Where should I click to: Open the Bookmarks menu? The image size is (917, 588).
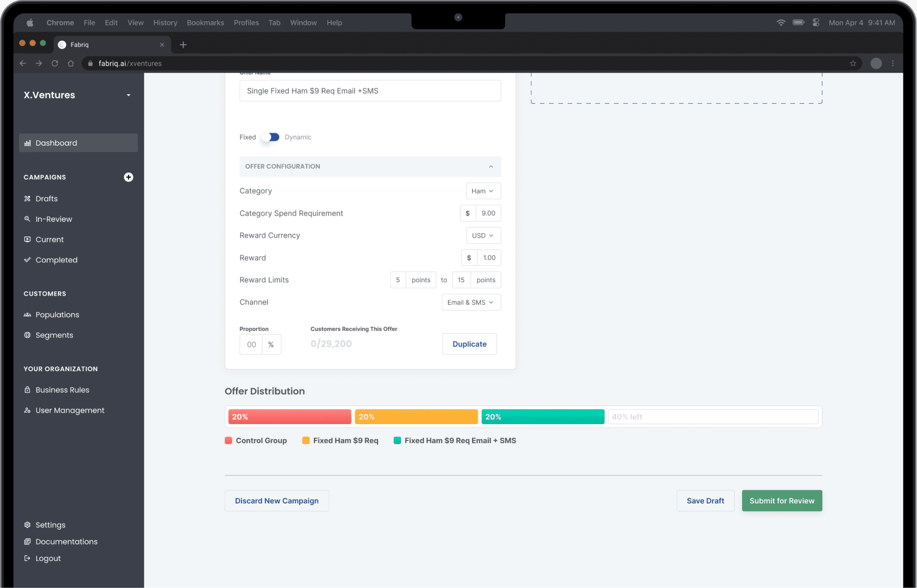coord(205,23)
